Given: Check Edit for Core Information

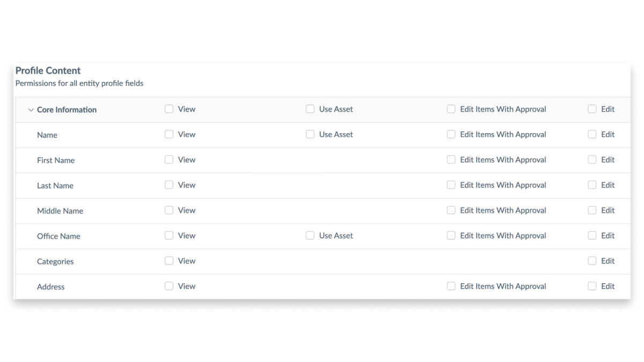Looking at the screenshot, I should point(592,109).
